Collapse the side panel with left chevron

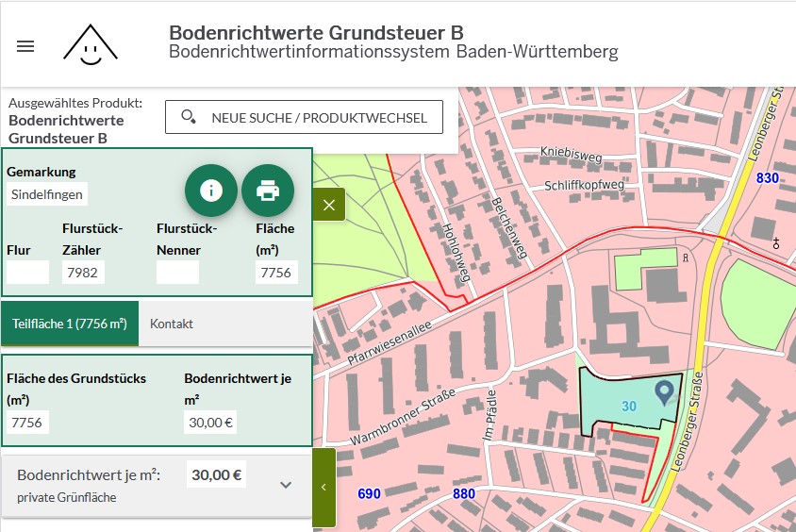pyautogui.click(x=323, y=487)
